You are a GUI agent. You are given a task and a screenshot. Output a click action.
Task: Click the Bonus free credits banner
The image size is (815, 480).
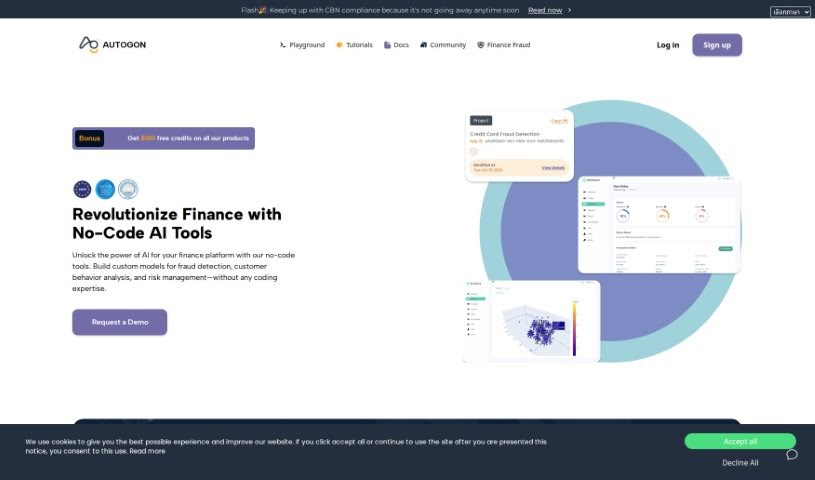163,138
